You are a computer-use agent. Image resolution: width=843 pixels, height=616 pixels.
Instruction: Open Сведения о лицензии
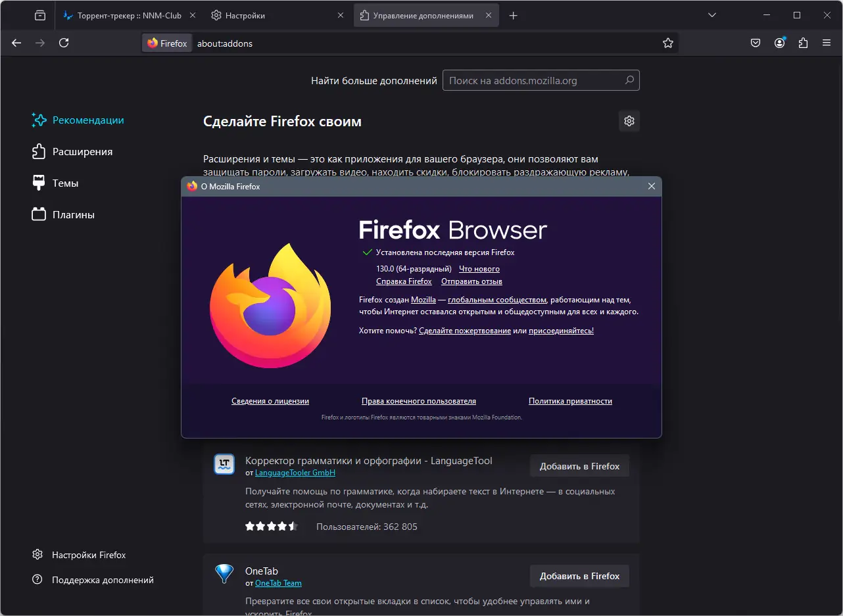point(270,401)
